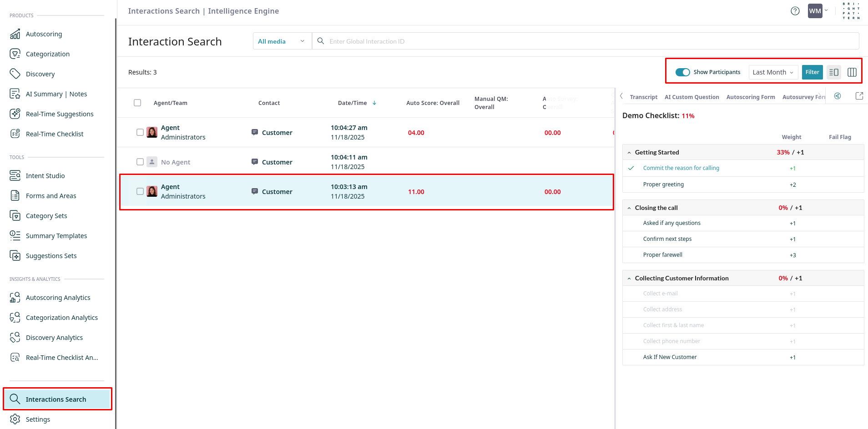Click the column layout icon

coord(852,72)
